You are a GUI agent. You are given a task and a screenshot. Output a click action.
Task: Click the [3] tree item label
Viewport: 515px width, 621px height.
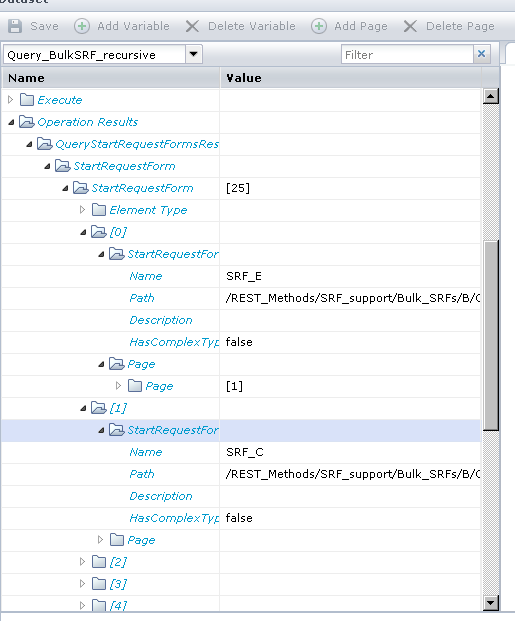118,584
